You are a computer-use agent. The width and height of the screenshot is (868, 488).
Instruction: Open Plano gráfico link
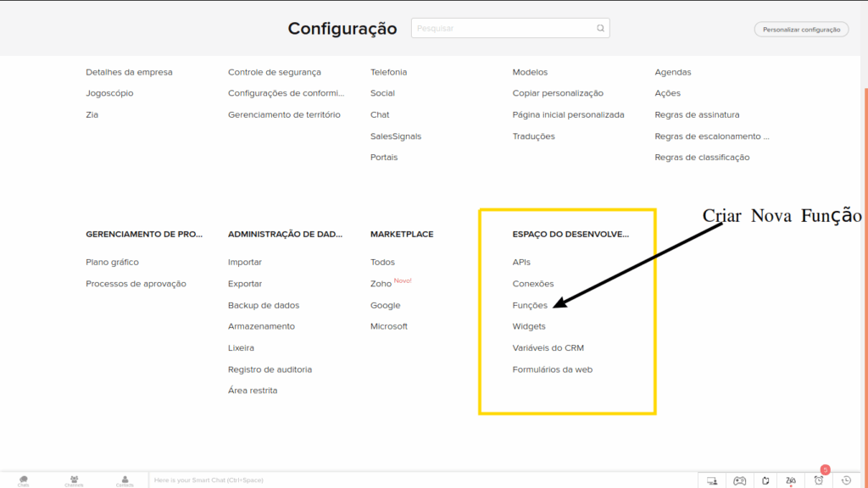tap(113, 262)
